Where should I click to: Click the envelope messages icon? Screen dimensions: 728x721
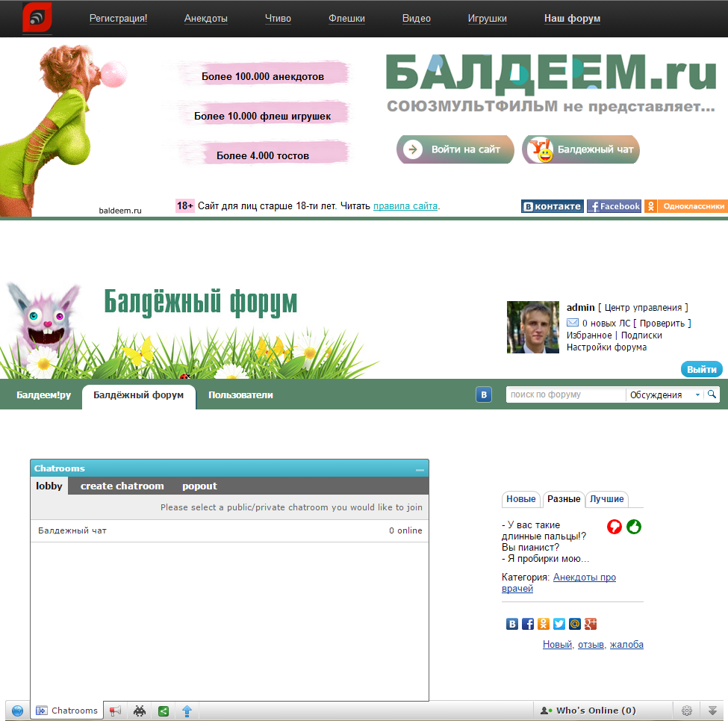click(573, 323)
